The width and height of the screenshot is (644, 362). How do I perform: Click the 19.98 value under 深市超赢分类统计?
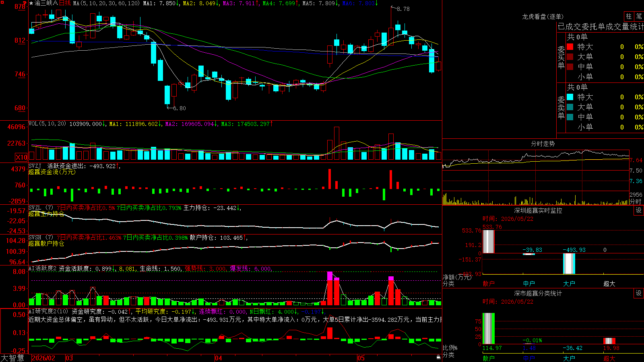(x=611, y=348)
